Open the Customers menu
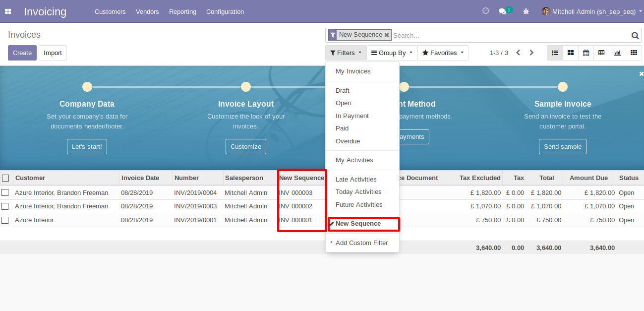This screenshot has width=644, height=311. [110, 11]
